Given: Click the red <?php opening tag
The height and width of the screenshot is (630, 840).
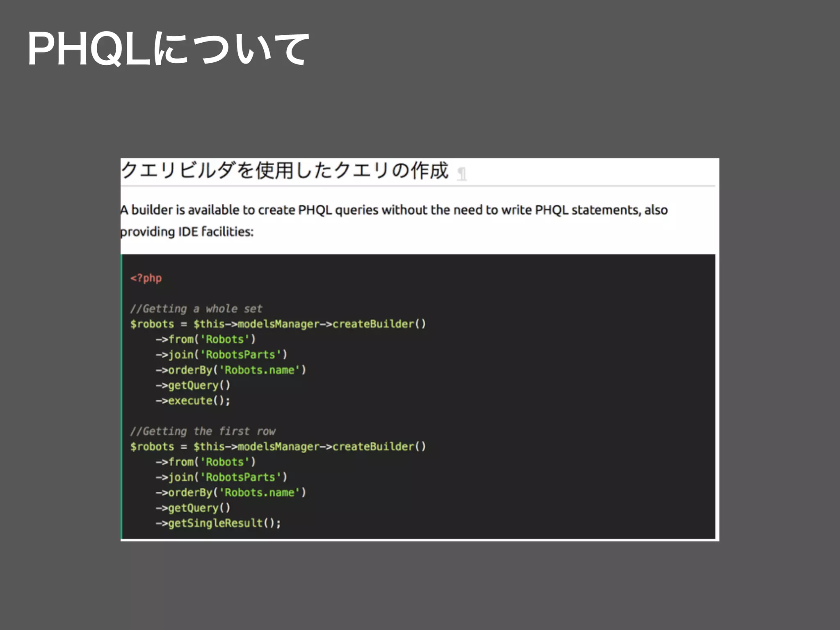Looking at the screenshot, I should (x=146, y=278).
